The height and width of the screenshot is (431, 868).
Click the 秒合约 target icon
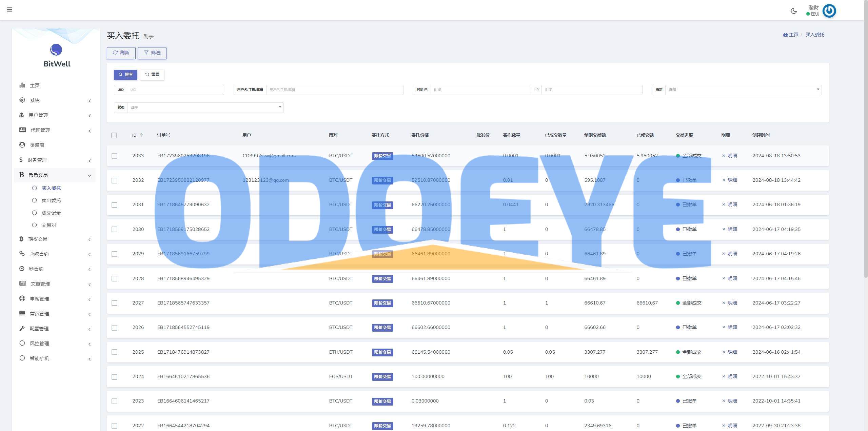click(x=22, y=269)
